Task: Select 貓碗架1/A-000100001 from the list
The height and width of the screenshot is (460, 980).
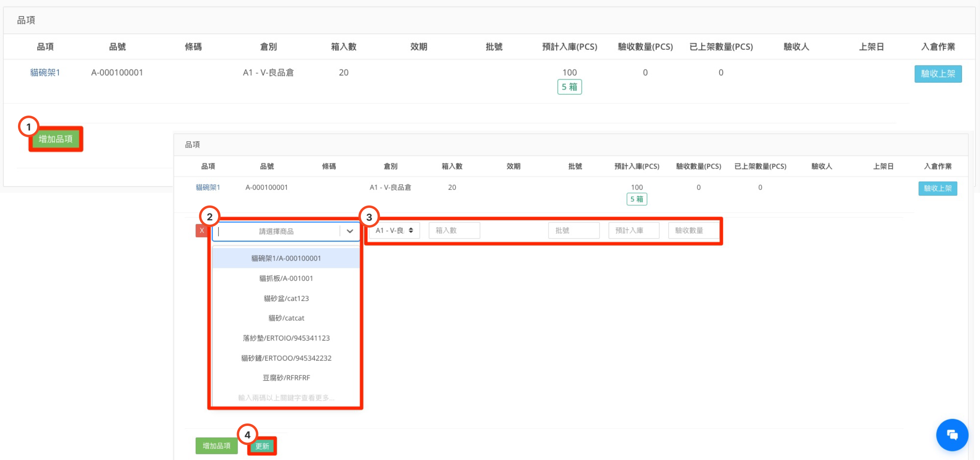Action: (x=286, y=258)
